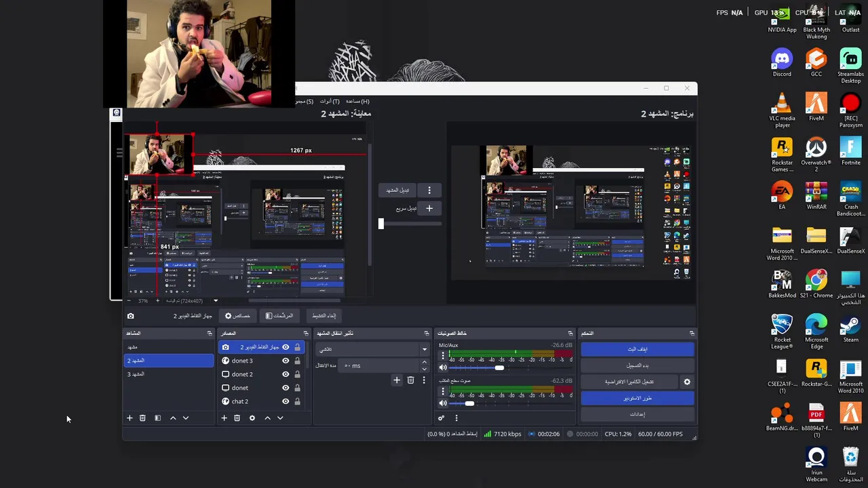Toggle visibility of chat 2 source

pos(285,401)
